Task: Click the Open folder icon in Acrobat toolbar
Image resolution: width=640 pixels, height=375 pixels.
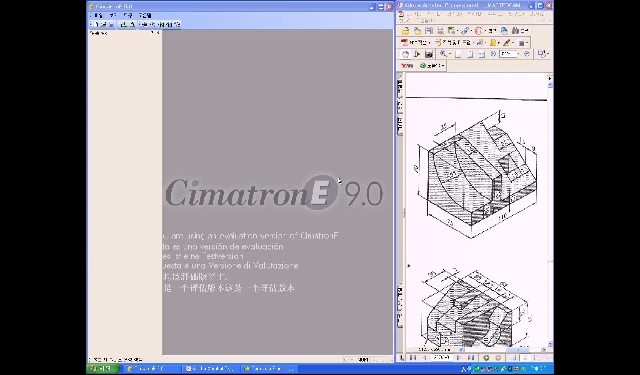Action: (406, 31)
